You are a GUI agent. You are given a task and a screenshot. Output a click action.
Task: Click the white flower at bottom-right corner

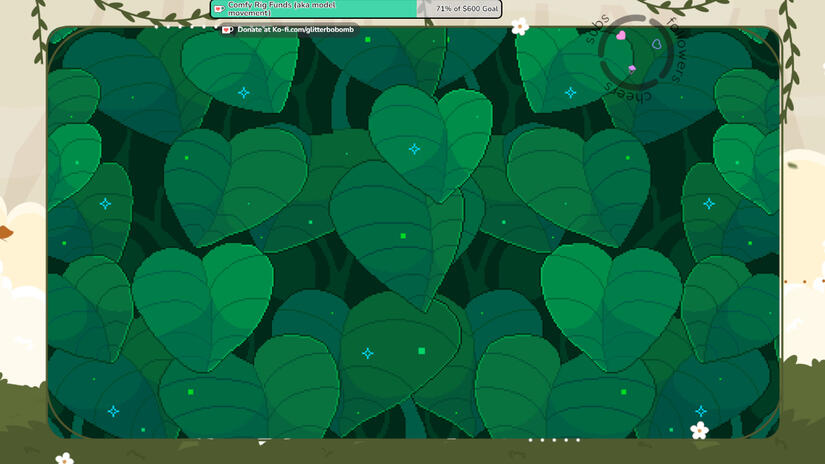(700, 430)
